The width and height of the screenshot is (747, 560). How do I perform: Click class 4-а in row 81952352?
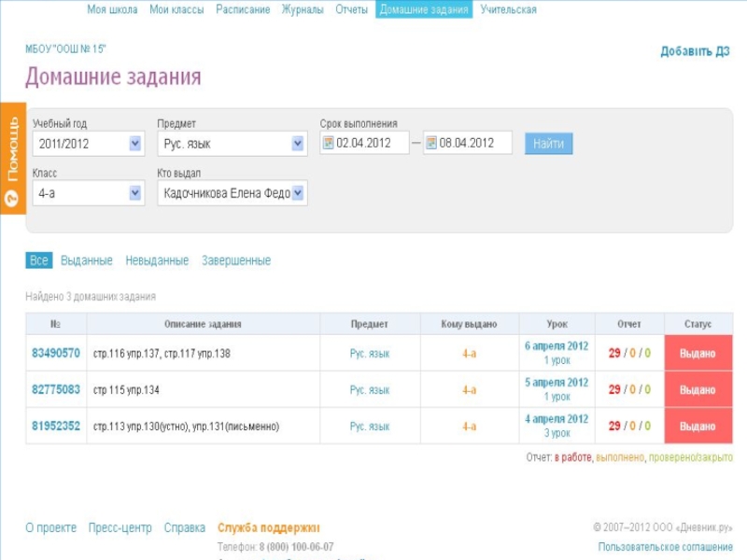pos(470,427)
